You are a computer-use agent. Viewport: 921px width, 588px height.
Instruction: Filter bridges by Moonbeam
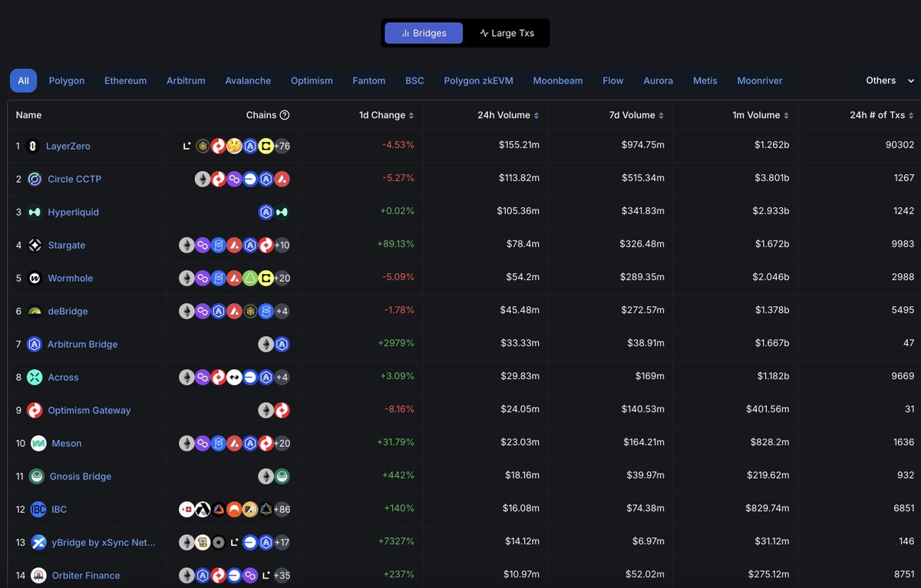(558, 81)
